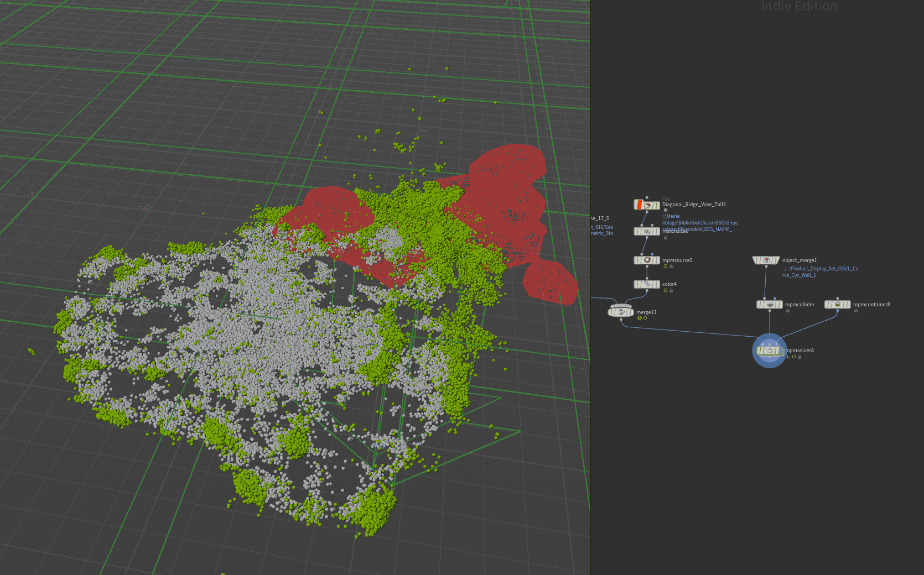The width and height of the screenshot is (924, 575).
Task: Click the green ring badge under color4
Action: pos(666,290)
